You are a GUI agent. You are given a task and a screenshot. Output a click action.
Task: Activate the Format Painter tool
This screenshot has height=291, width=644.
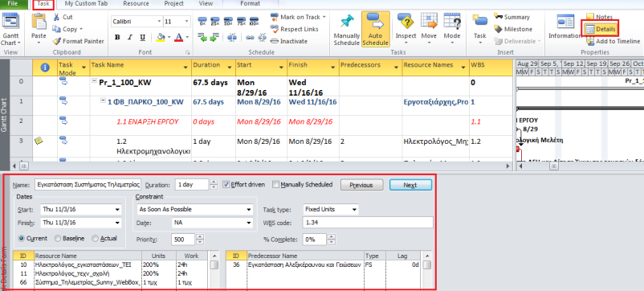[x=78, y=41]
